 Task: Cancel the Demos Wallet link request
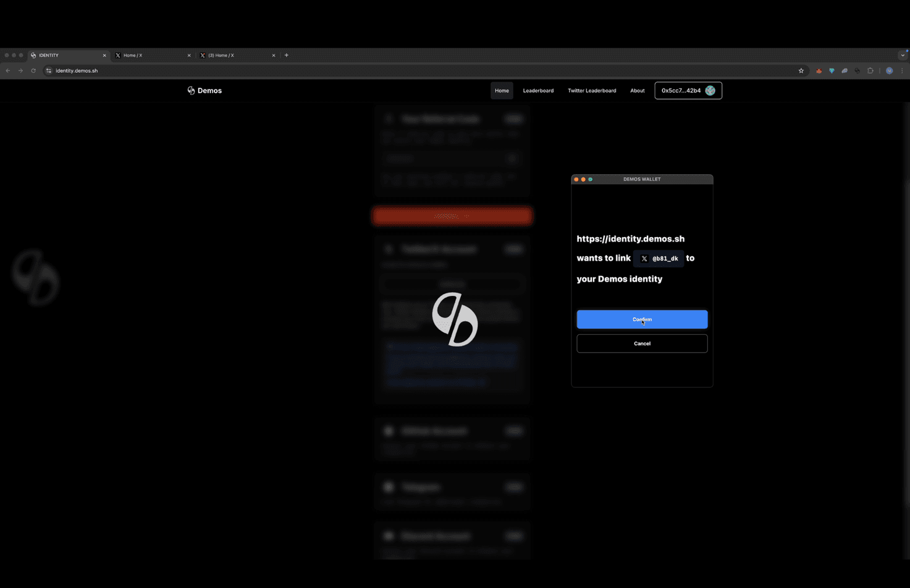click(x=641, y=343)
